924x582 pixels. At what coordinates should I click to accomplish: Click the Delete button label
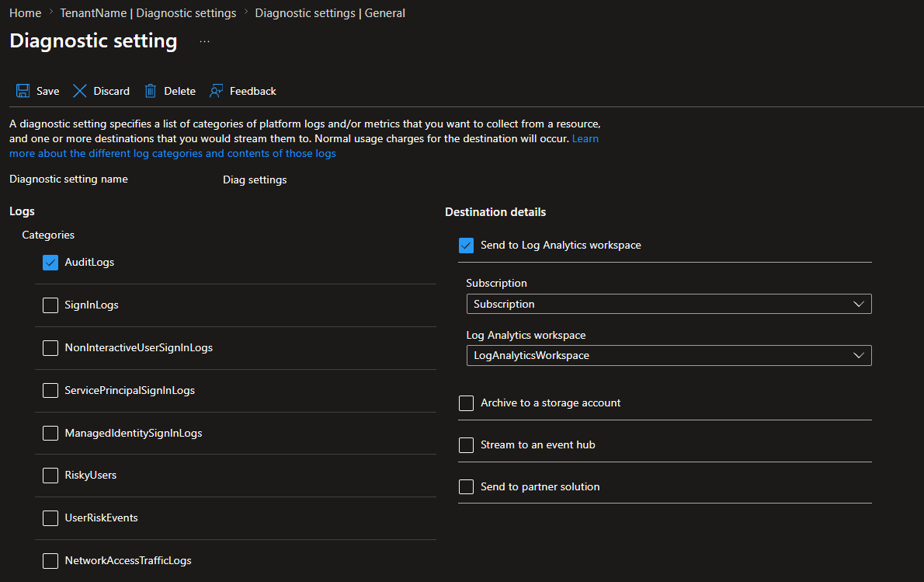tap(179, 91)
